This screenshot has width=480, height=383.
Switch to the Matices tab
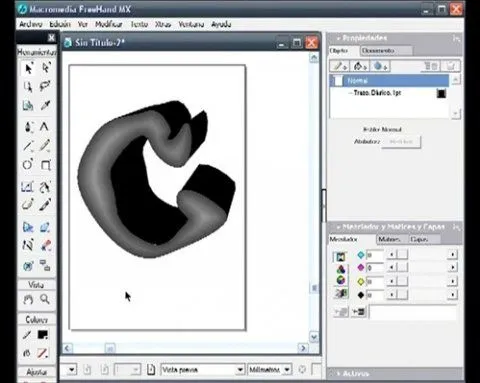392,239
